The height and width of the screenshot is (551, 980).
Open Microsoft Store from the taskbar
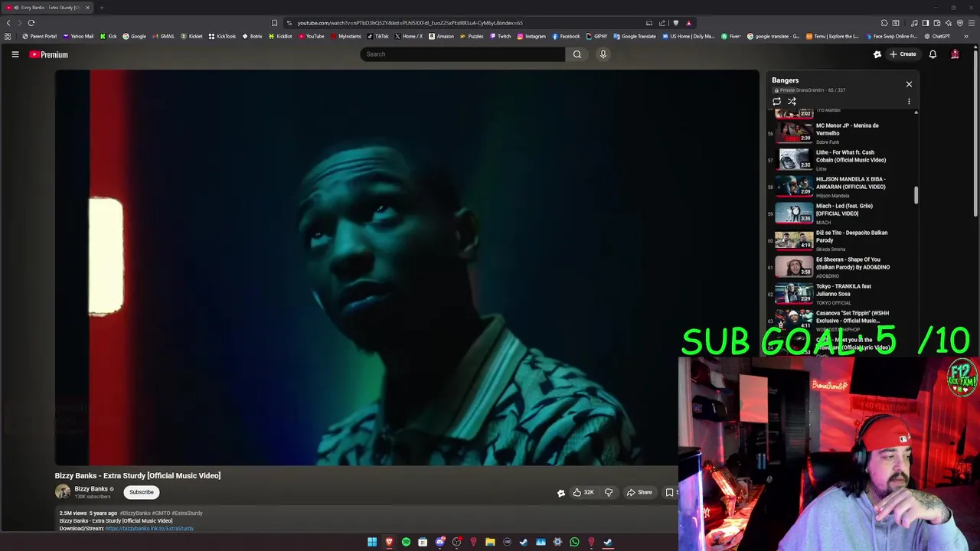point(423,542)
